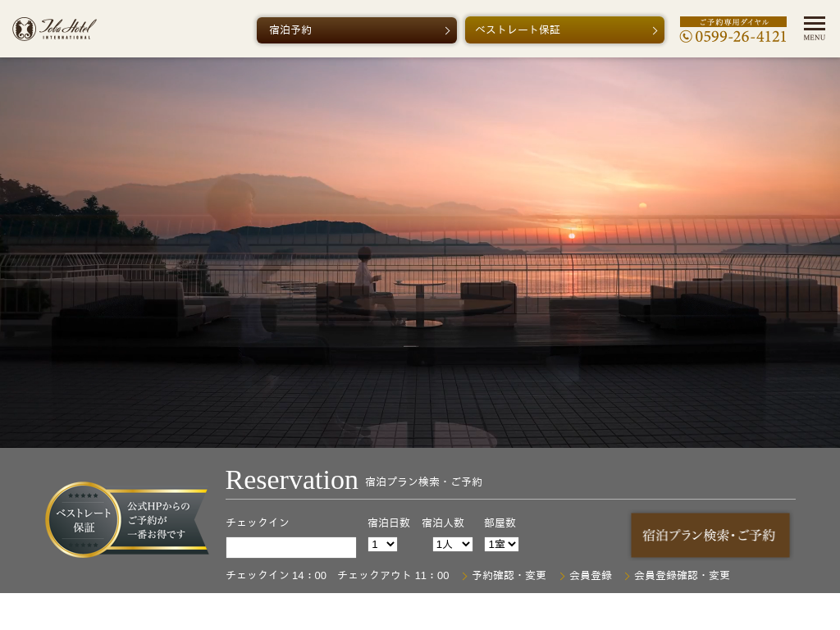Viewport: 840px width, 630px height.
Task: Open the hamburger MENU icon
Action: pos(814,28)
